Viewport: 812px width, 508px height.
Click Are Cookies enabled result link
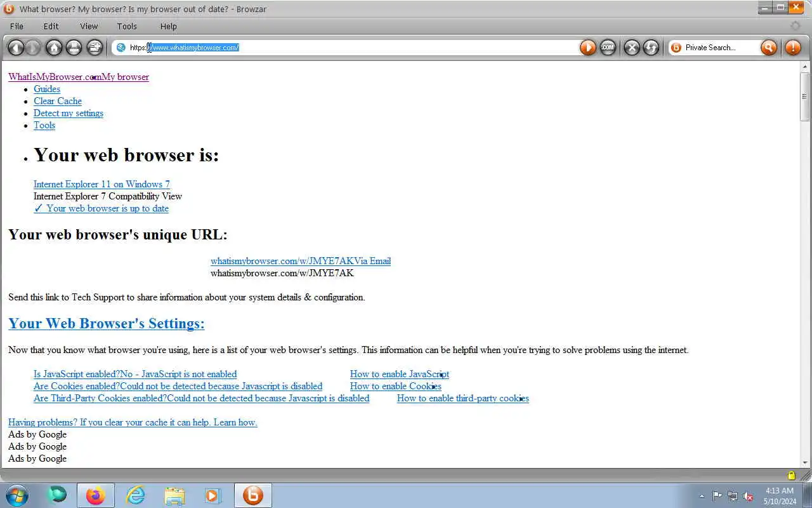click(x=178, y=386)
